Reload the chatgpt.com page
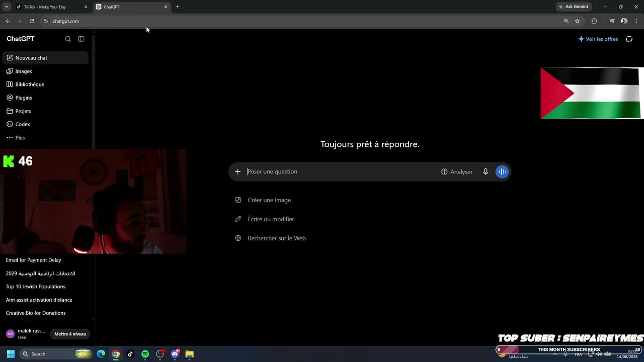 coord(32,21)
